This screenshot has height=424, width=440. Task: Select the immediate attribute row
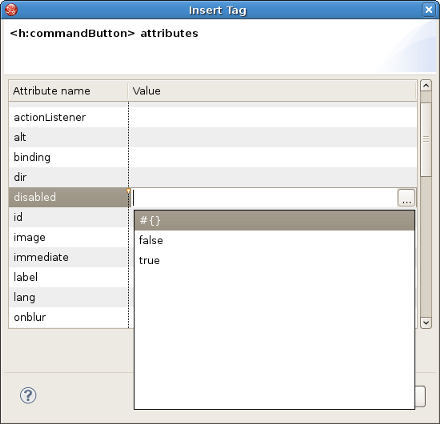click(x=68, y=257)
